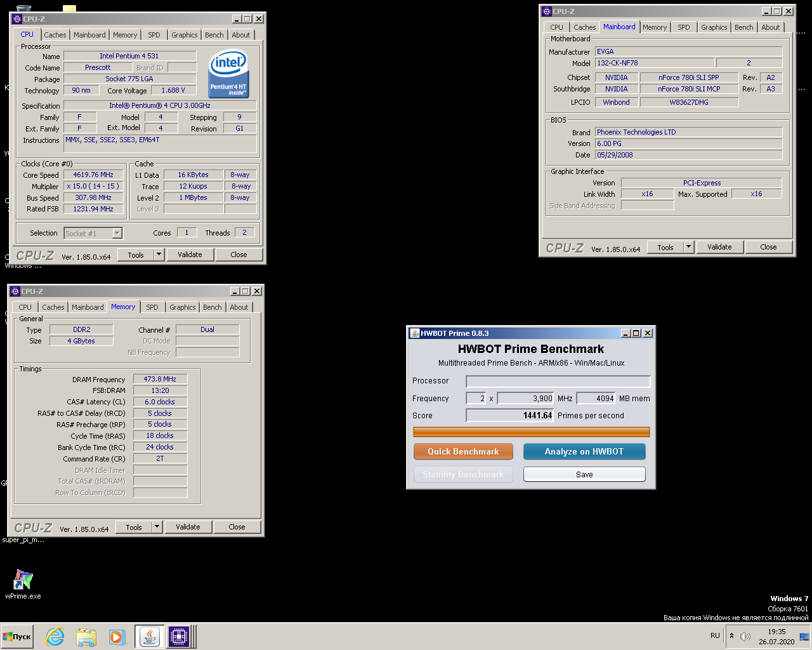Click Tools button in the Memory window
This screenshot has width=812, height=650.
134,527
